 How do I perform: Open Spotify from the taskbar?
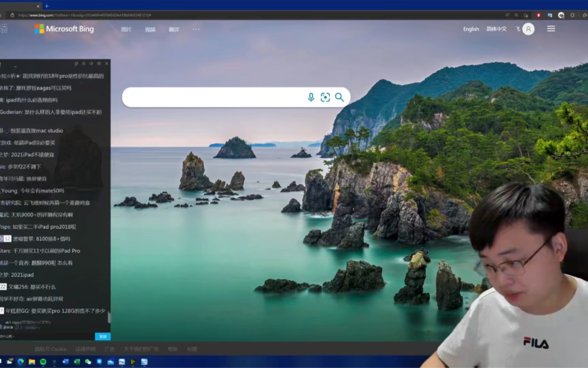tap(43, 361)
